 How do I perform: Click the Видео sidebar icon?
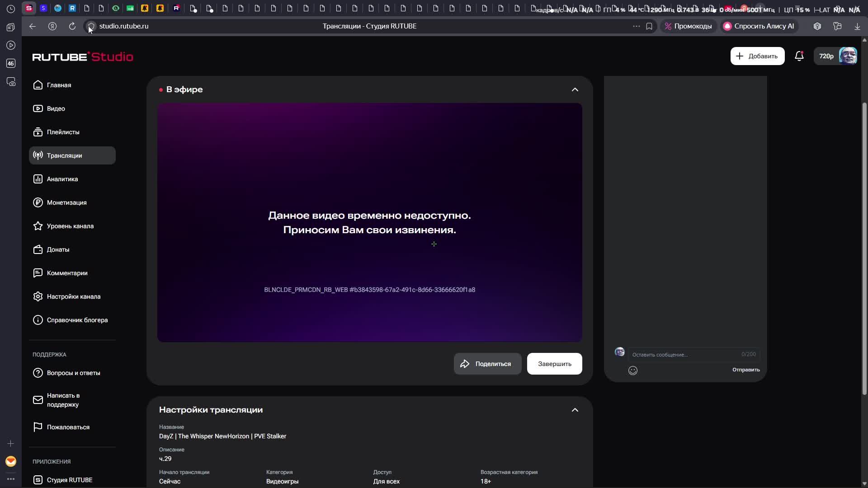(x=38, y=108)
